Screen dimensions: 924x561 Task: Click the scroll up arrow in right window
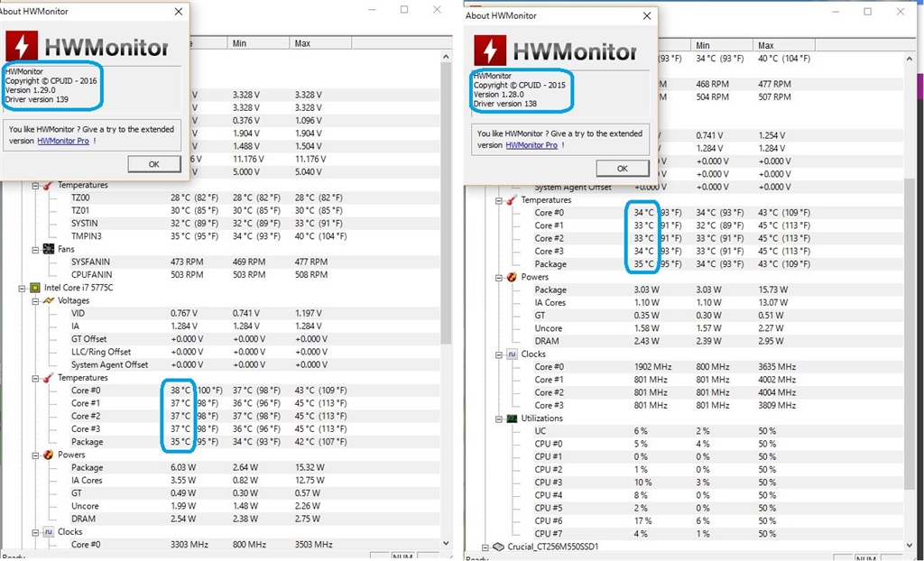(x=910, y=59)
